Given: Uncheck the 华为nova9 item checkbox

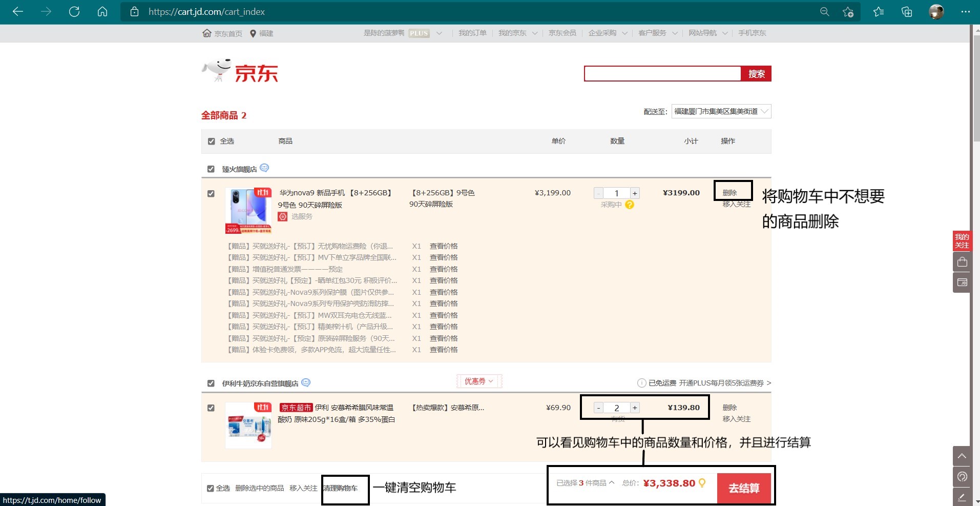Looking at the screenshot, I should tap(211, 193).
